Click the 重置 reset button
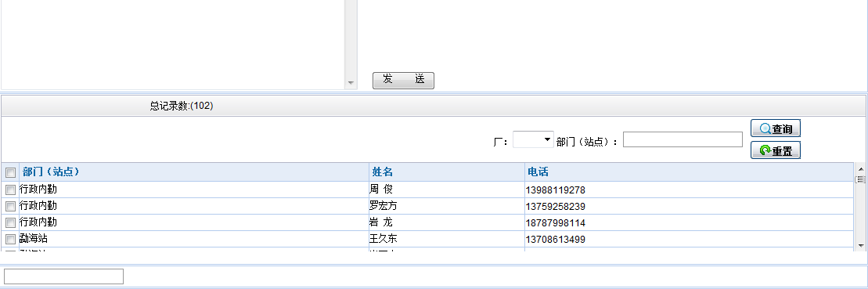Viewport: 868px width, 289px height. (776, 150)
